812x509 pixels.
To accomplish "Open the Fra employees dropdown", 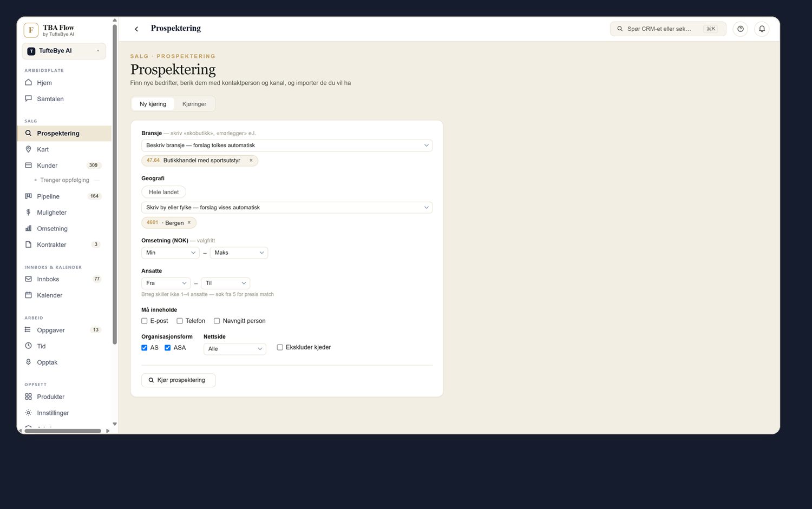I will pos(166,283).
